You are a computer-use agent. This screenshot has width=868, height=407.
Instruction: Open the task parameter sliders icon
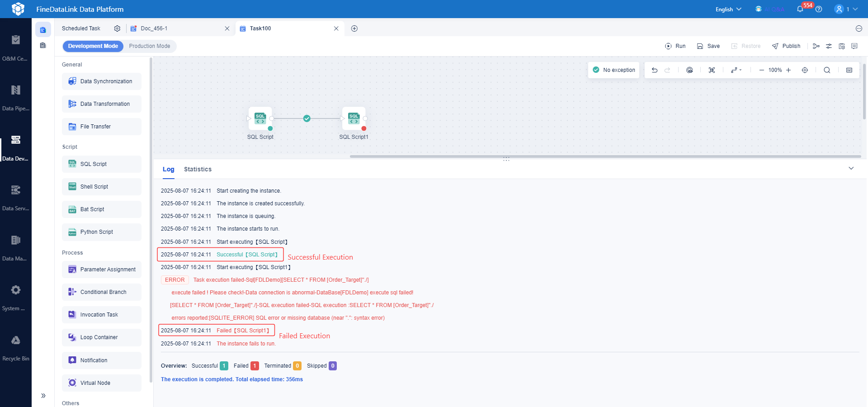[829, 46]
